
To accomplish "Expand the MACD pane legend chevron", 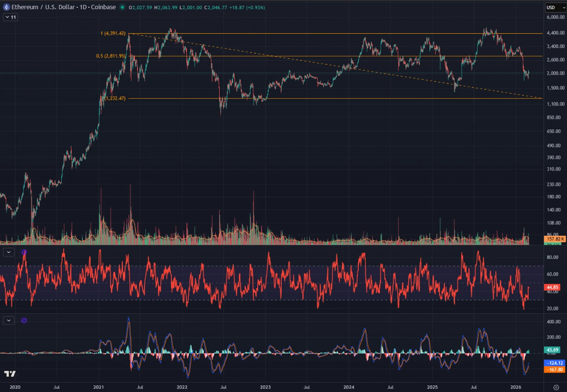I will [9, 321].
